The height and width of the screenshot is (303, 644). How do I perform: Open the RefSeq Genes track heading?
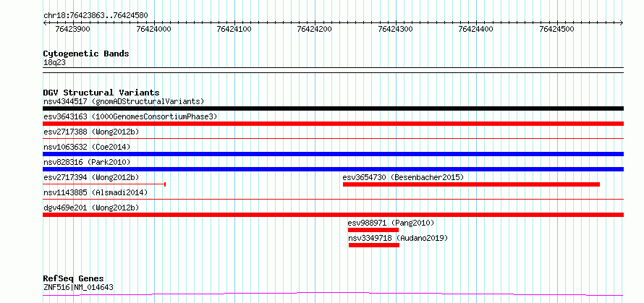[x=73, y=279]
